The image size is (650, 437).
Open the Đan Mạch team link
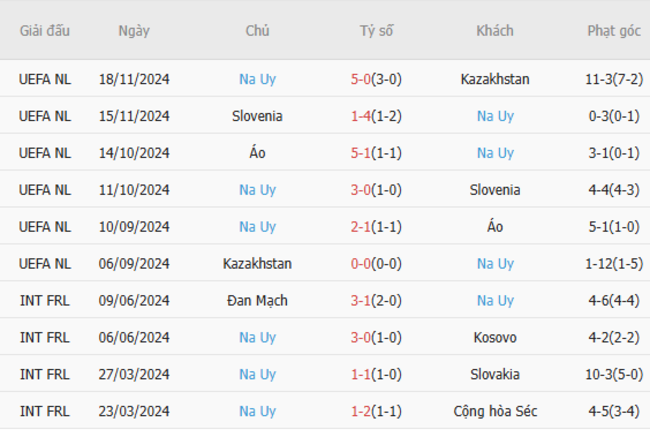[x=257, y=301]
